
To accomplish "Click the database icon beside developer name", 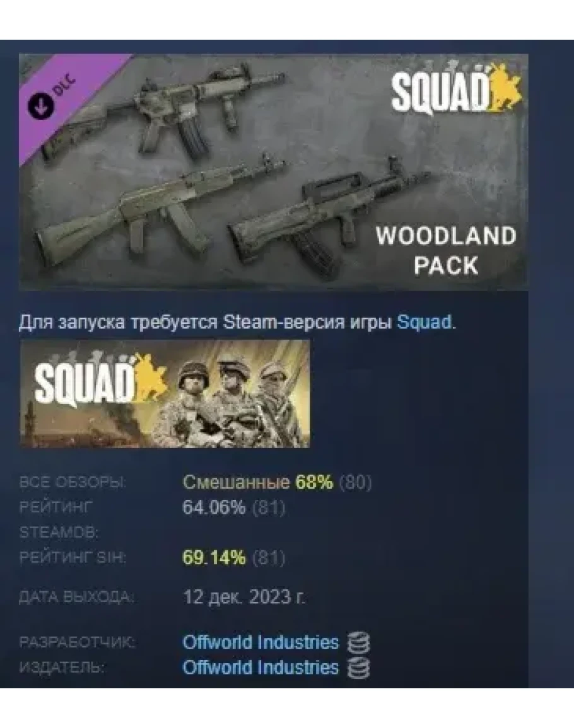I will pyautogui.click(x=359, y=643).
